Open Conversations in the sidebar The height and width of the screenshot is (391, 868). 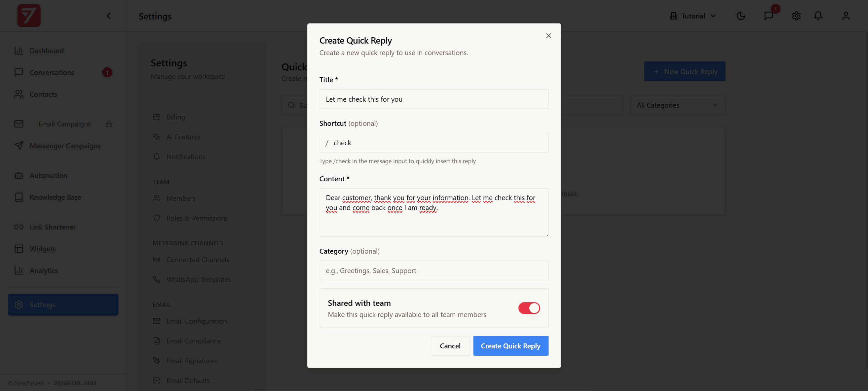tap(63, 72)
